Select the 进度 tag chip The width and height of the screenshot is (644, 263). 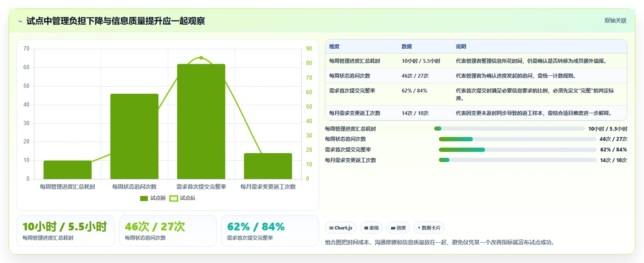[398, 228]
